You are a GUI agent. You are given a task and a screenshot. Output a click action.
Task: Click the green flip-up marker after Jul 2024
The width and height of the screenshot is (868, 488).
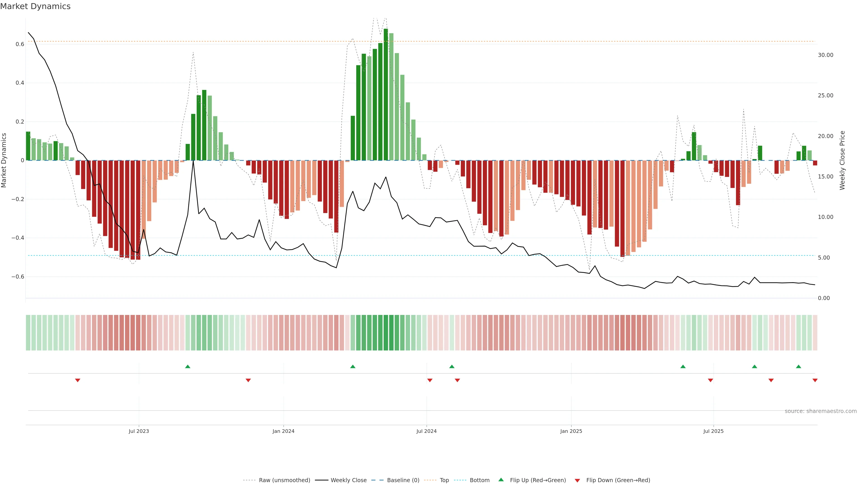(x=452, y=366)
